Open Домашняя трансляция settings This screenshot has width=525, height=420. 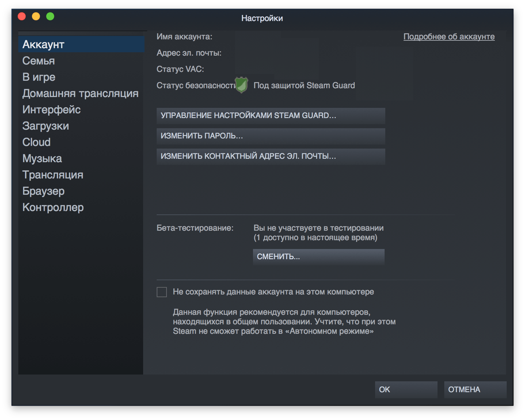click(x=81, y=93)
